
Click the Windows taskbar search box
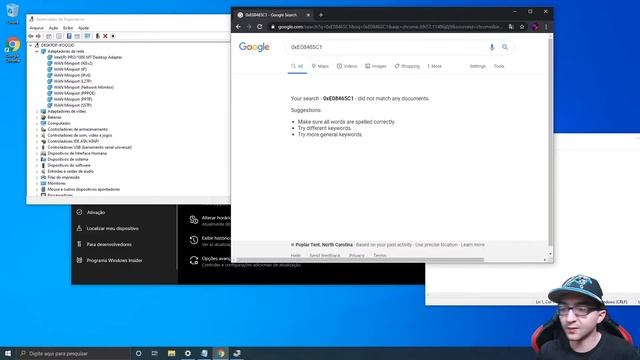point(73,353)
